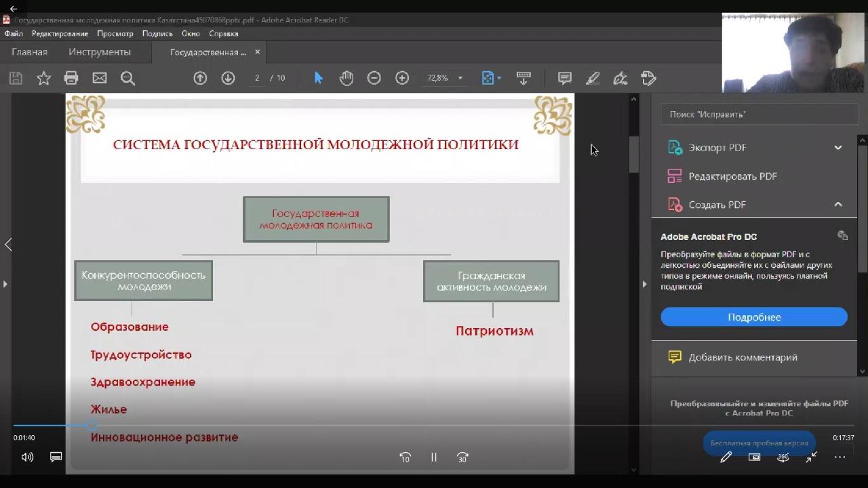
Task: Open the sign document pen icon
Action: (x=620, y=78)
